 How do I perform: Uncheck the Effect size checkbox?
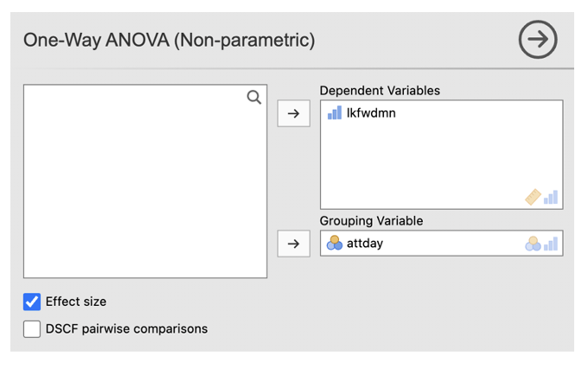(x=32, y=301)
